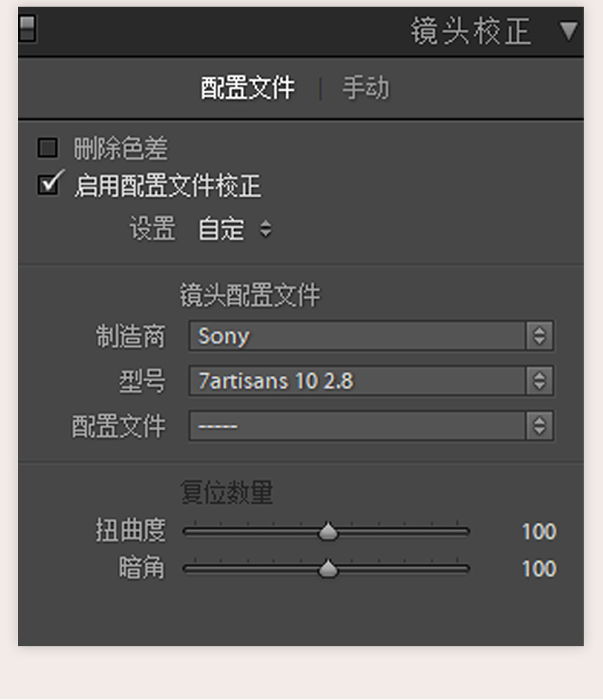Open the 型号 7artisans 10 2.8 dropdown
Screen dimensions: 603x700
coord(371,381)
